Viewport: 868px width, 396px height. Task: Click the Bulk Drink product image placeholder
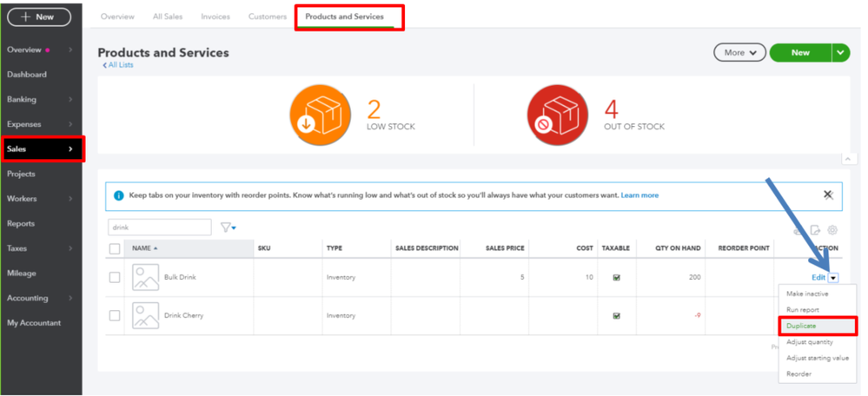146,278
